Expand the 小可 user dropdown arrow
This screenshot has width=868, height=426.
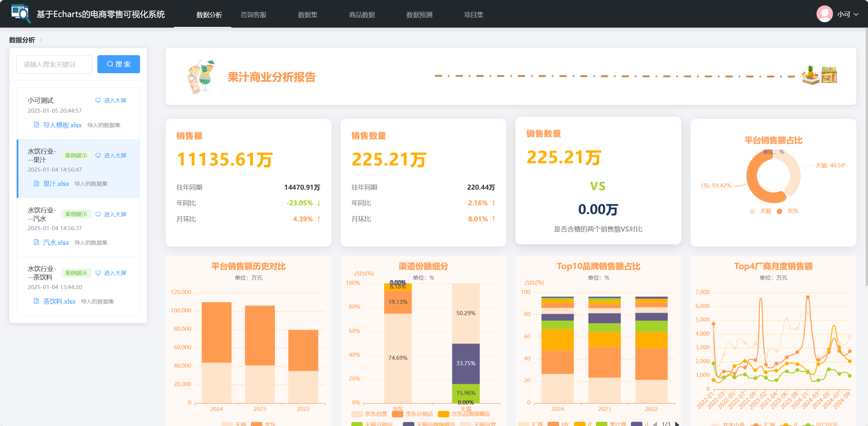point(856,14)
